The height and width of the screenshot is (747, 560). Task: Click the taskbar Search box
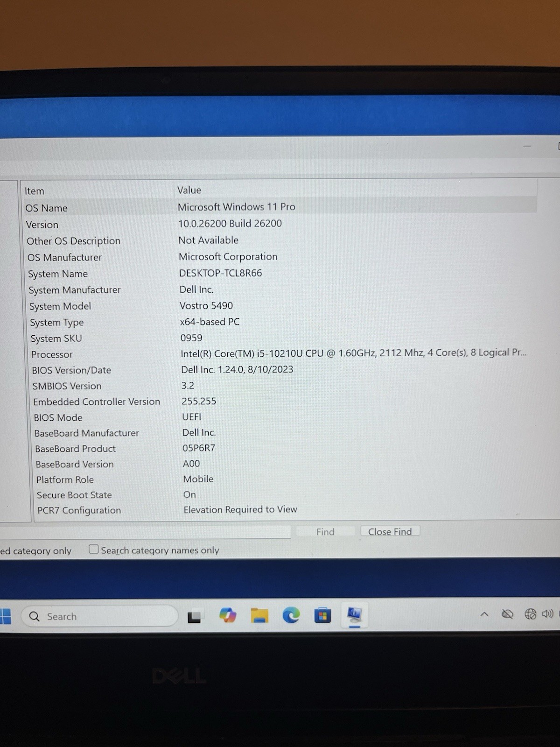(99, 617)
